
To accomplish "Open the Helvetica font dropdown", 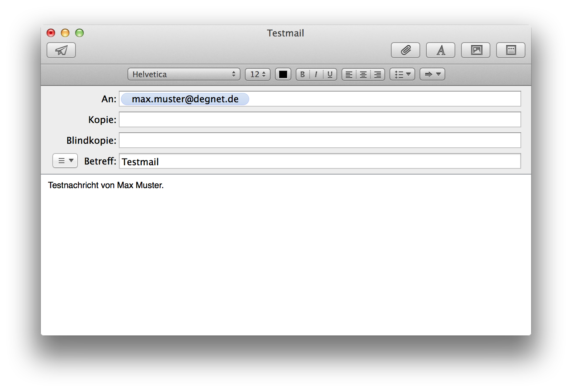I will 184,74.
